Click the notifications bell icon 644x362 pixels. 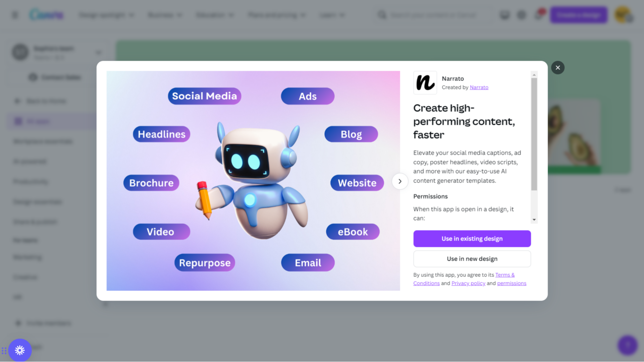tap(539, 15)
